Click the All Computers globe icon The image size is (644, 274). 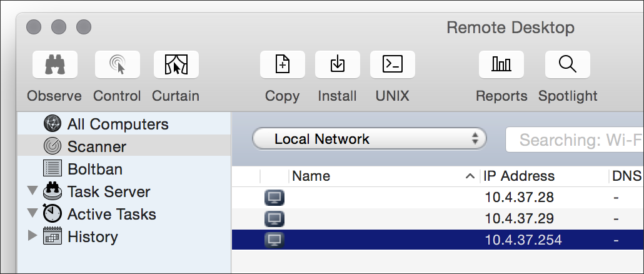coord(52,124)
